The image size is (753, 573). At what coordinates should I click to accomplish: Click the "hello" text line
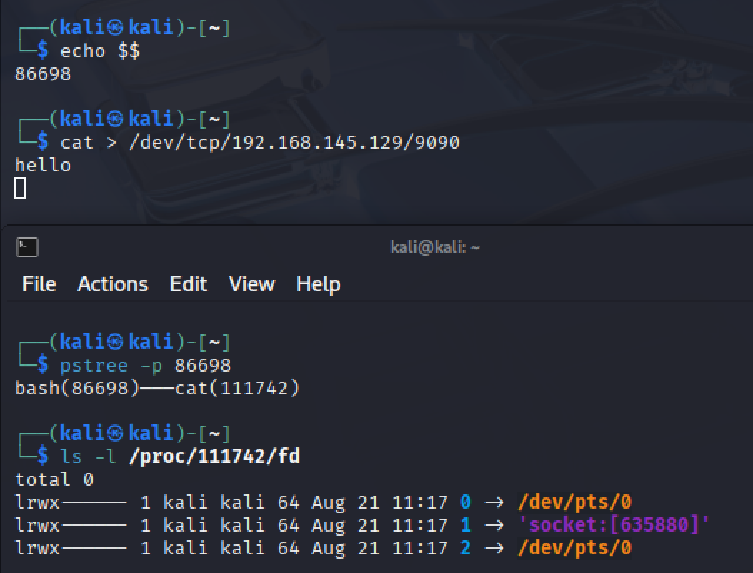coord(43,165)
